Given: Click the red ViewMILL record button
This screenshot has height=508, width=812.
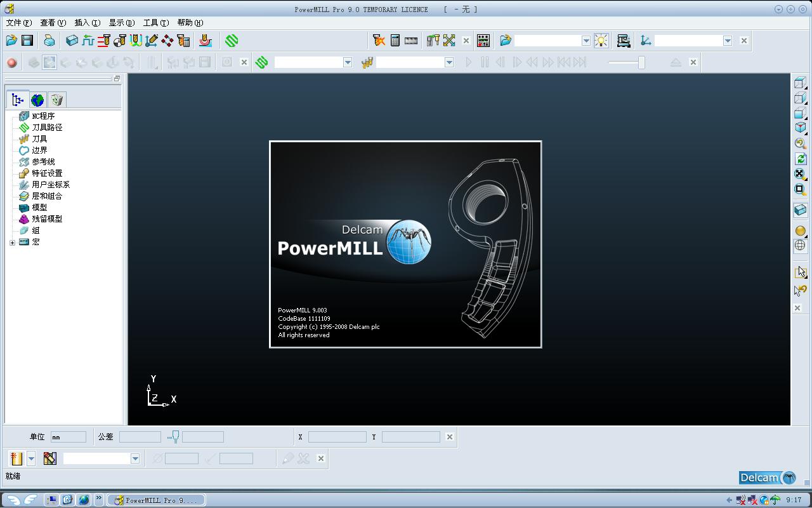Looking at the screenshot, I should coord(11,62).
